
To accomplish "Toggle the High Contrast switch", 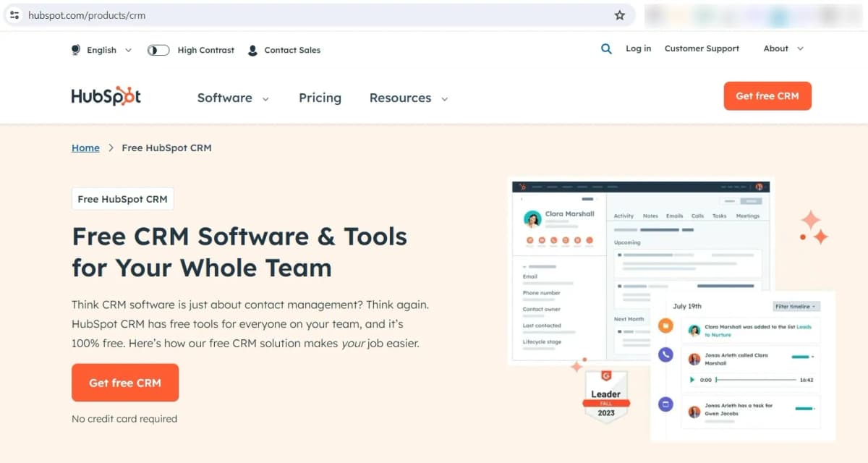I will pyautogui.click(x=158, y=50).
